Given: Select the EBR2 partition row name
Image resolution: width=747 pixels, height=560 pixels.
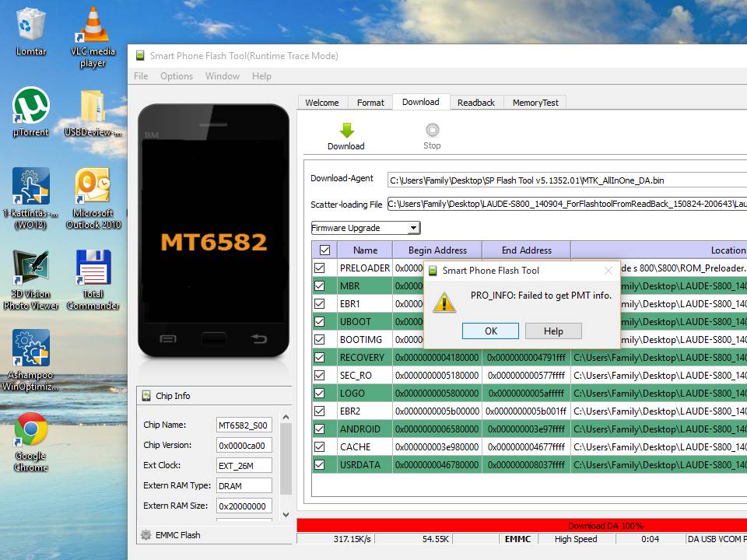Looking at the screenshot, I should (x=349, y=411).
